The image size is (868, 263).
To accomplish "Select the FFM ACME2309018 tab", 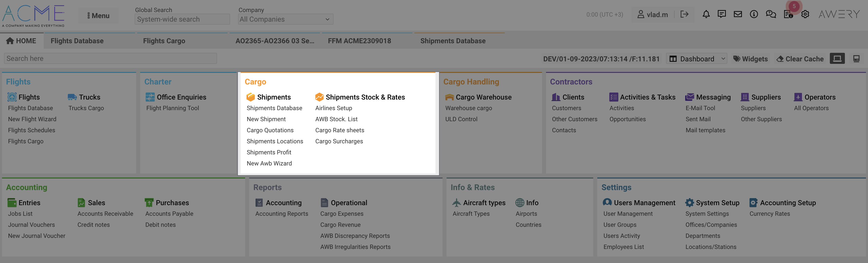I will pos(359,41).
